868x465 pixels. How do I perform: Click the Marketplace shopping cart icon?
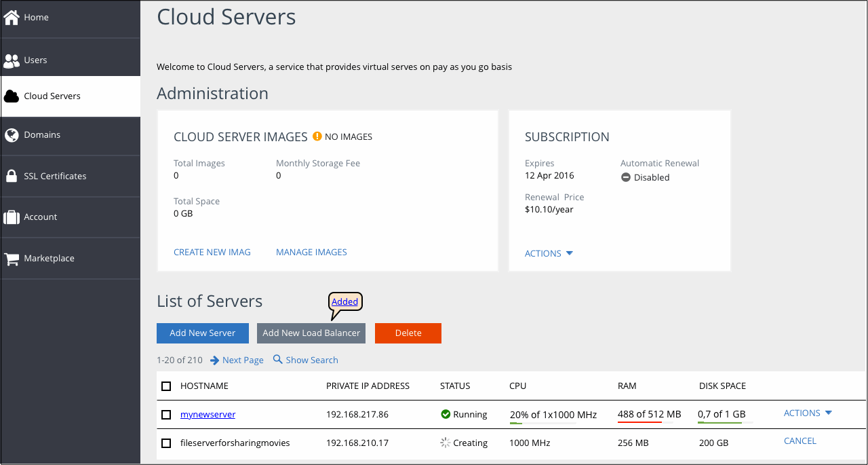tap(12, 259)
